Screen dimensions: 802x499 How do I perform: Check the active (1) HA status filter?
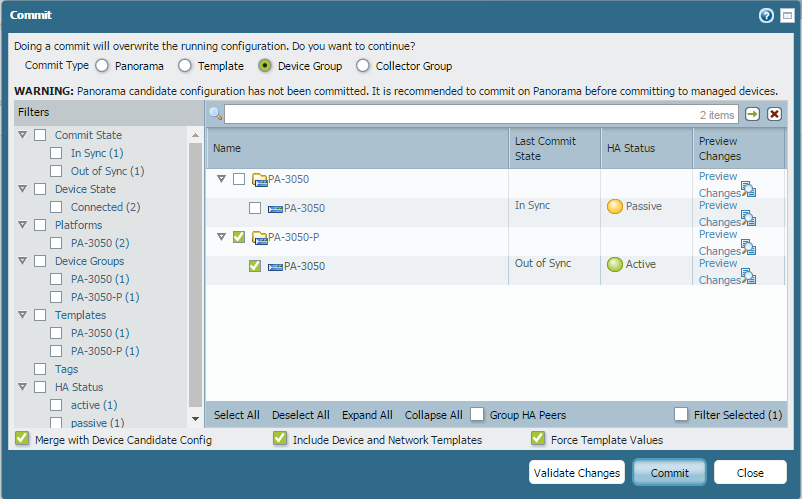click(x=56, y=405)
